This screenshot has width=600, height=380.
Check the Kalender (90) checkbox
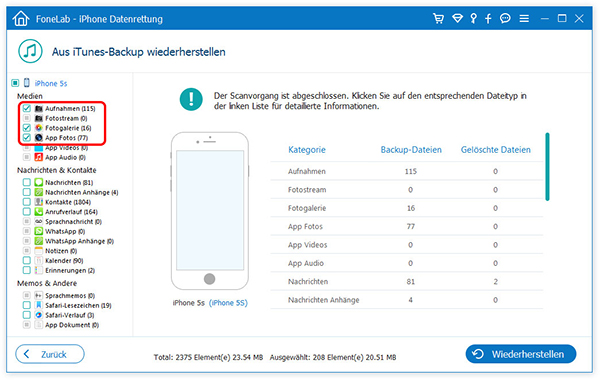point(27,261)
